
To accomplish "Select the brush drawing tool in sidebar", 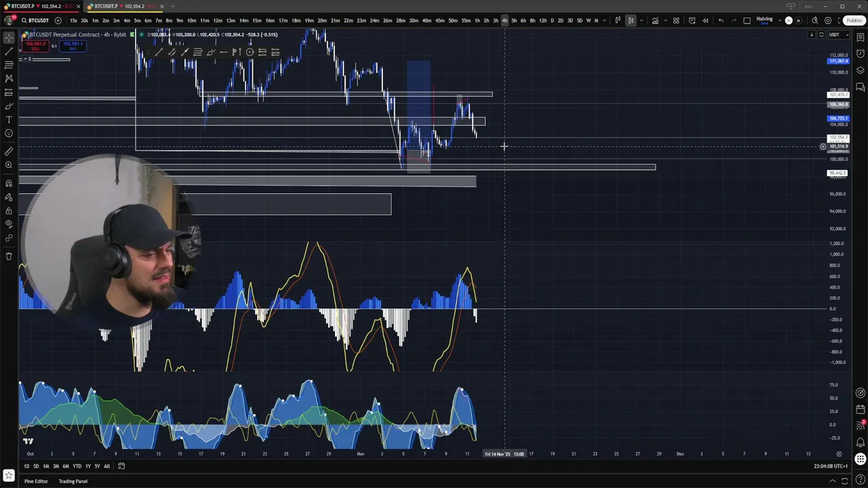I will coord(9,106).
